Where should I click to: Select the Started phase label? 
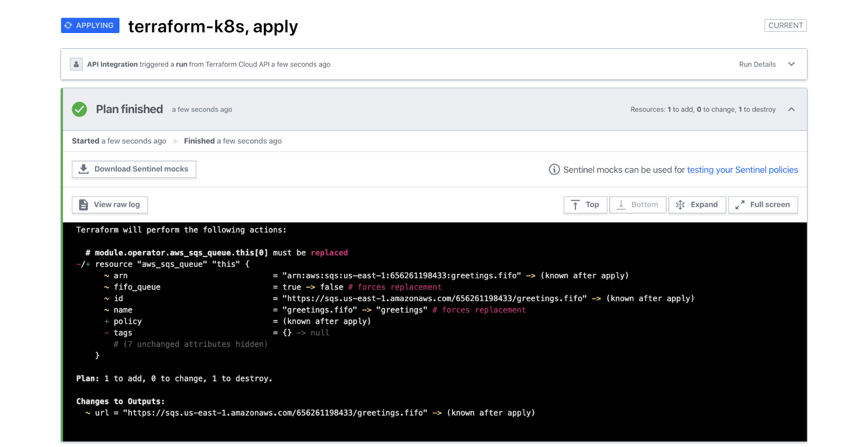point(86,141)
